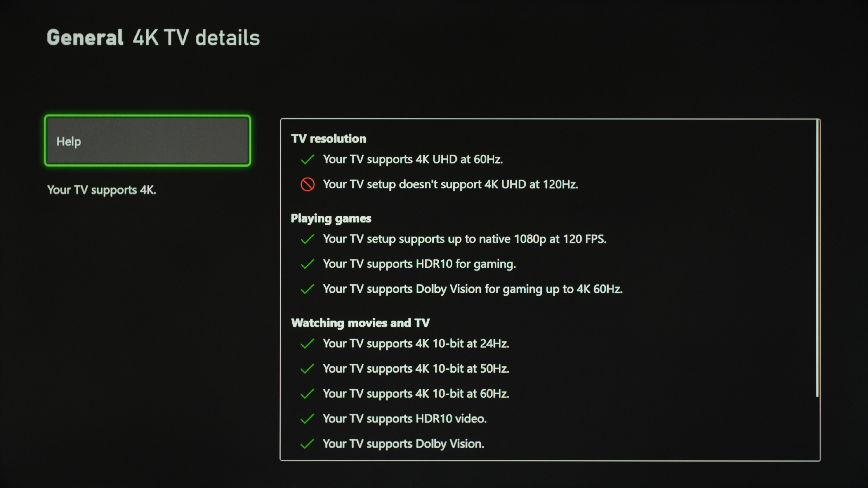Click the checkmark beside HDR10 video

click(307, 419)
